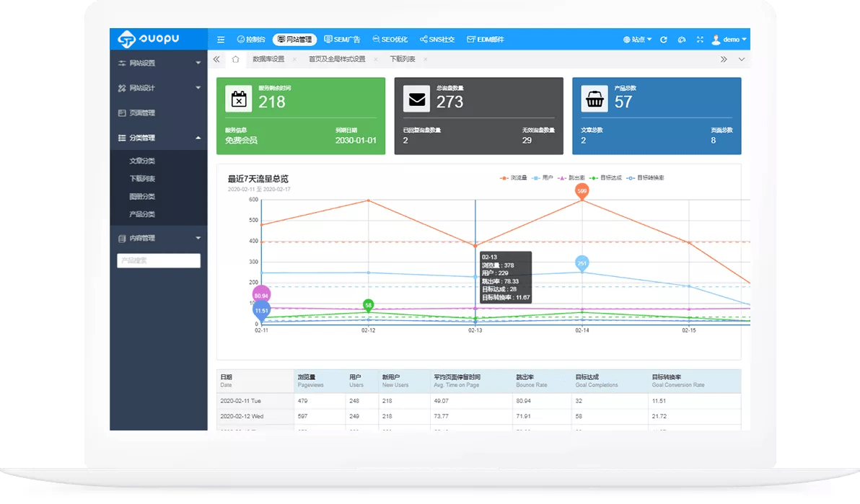Viewport: 860px width, 504px height.
Task: Expand the 网站设置 sidebar menu
Action: 159,63
